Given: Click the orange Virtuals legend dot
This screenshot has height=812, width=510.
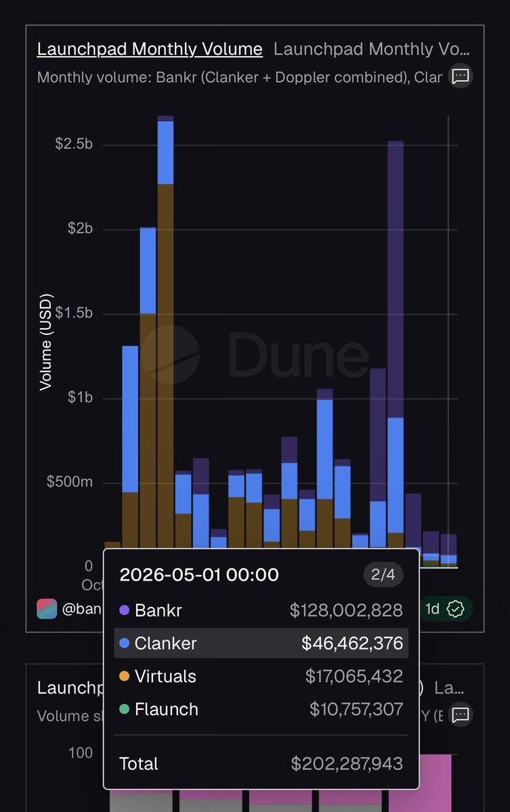Looking at the screenshot, I should point(124,677).
